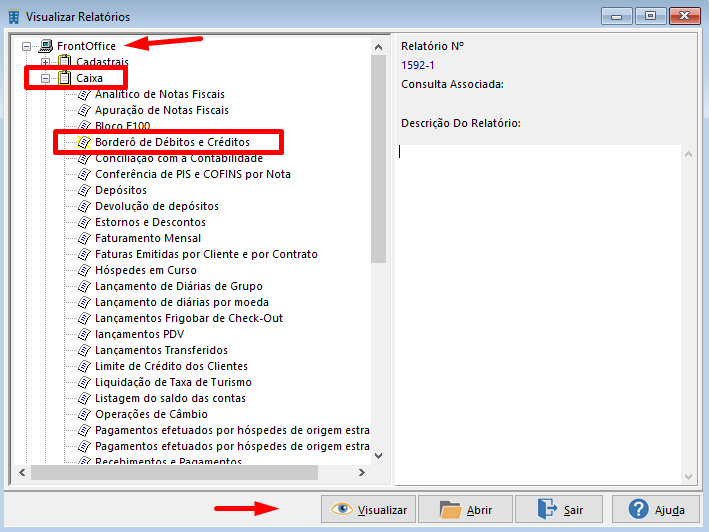Click the tree scrollbar down arrow
This screenshot has height=532, width=709.
(x=378, y=456)
